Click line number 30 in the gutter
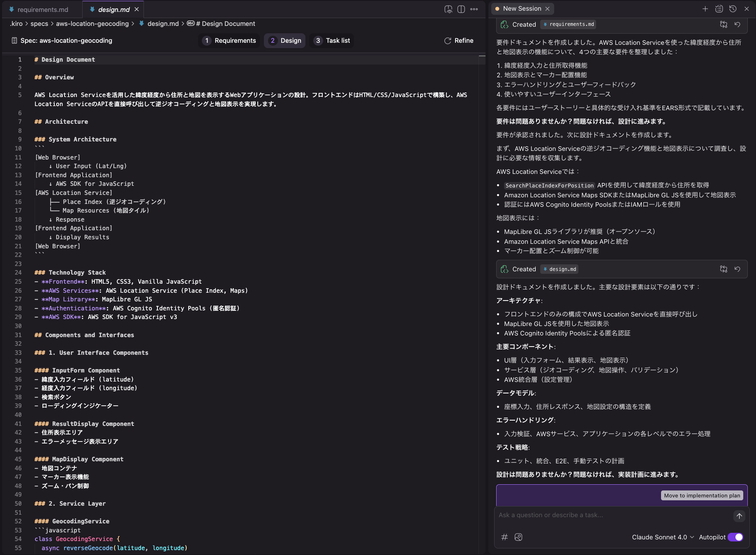The width and height of the screenshot is (756, 555). (x=18, y=326)
